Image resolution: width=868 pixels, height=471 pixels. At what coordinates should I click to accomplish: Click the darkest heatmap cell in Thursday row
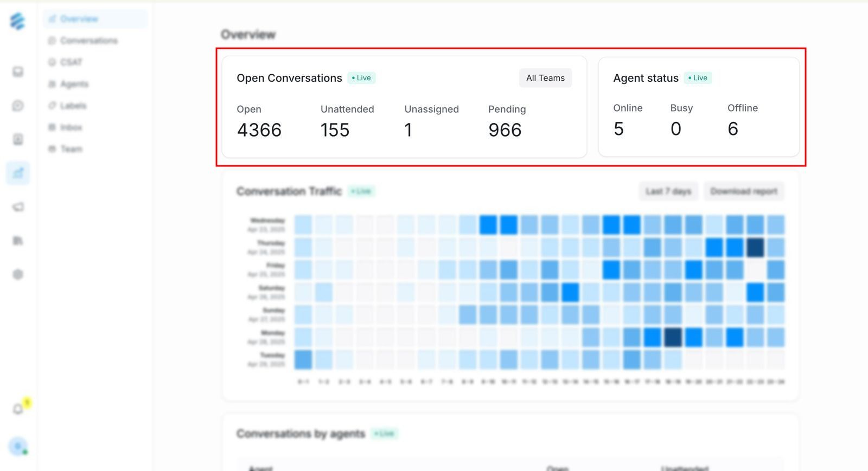pos(755,248)
